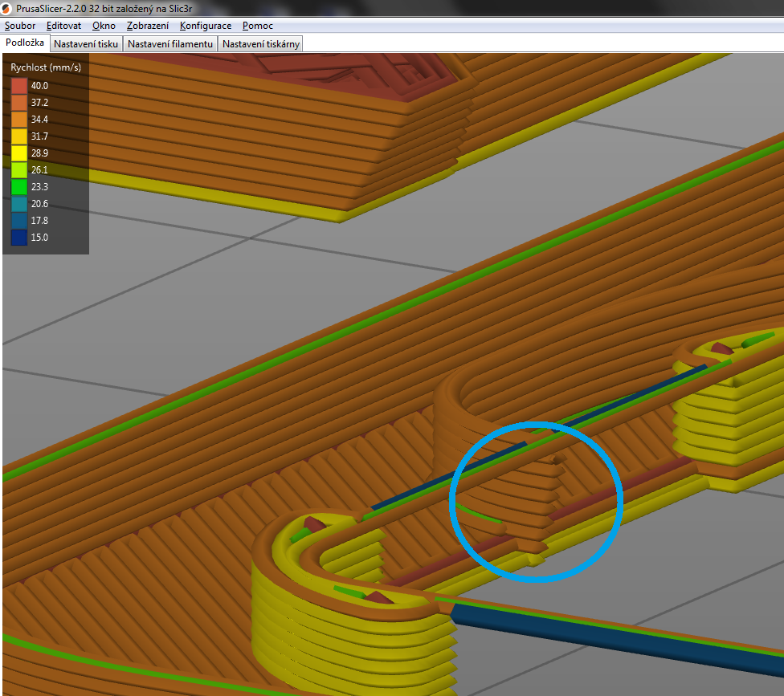
Task: Click the center of the blue circled area
Action: tap(536, 500)
